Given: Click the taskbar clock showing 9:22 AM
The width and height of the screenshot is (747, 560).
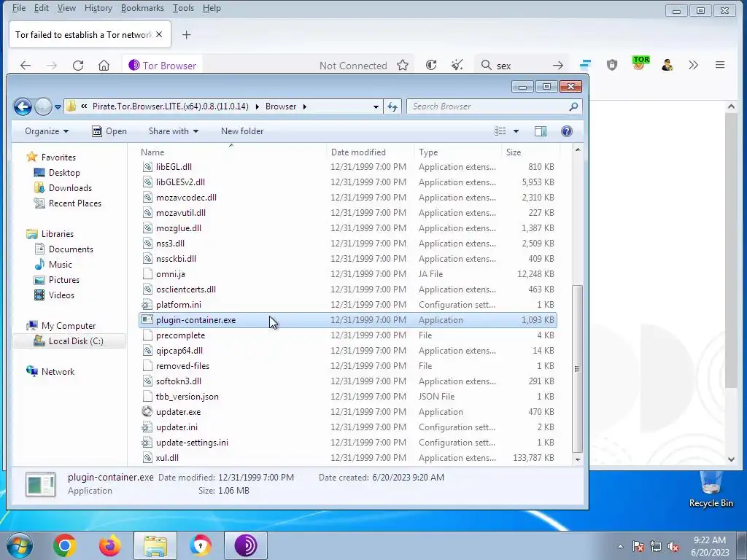Looking at the screenshot, I should (x=710, y=546).
